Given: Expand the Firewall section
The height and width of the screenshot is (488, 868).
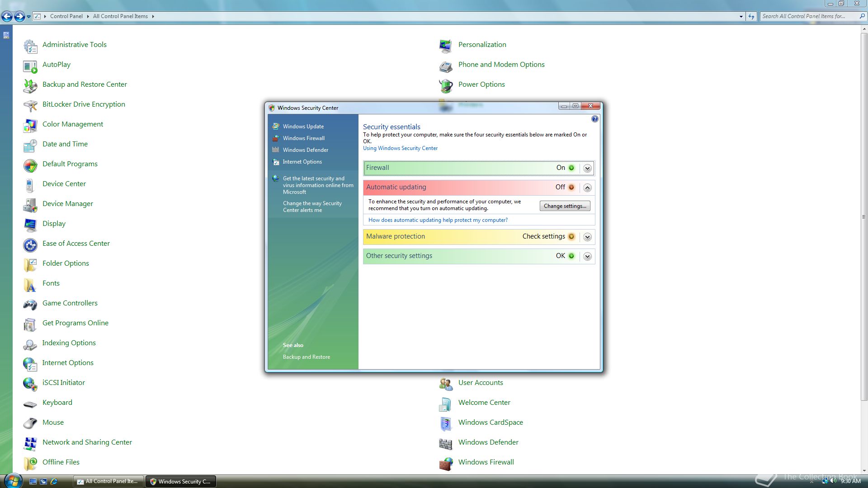Looking at the screenshot, I should click(x=587, y=168).
